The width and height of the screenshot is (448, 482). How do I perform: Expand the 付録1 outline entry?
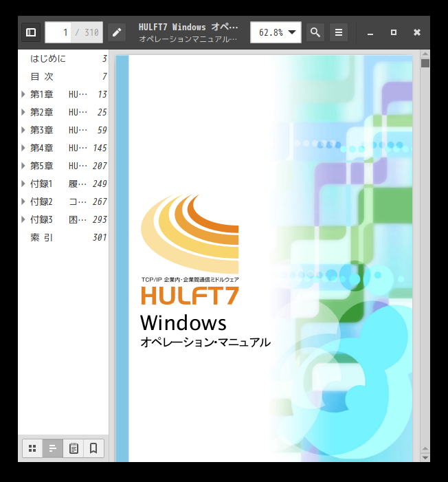[x=23, y=184]
